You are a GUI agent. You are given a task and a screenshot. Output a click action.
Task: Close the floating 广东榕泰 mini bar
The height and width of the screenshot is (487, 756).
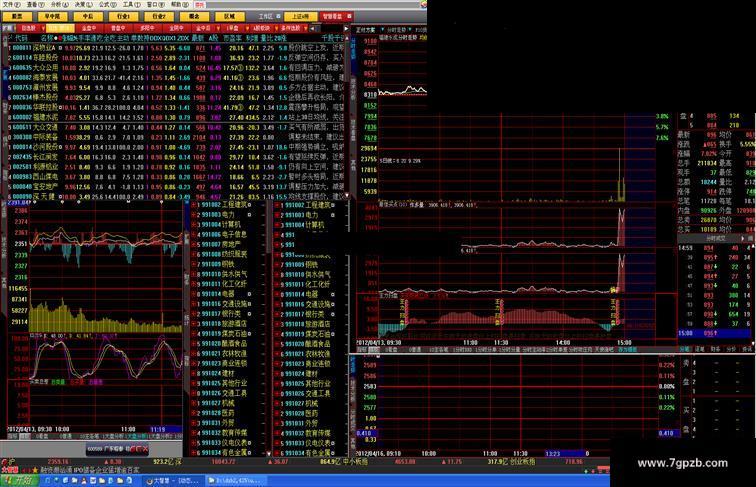145,449
